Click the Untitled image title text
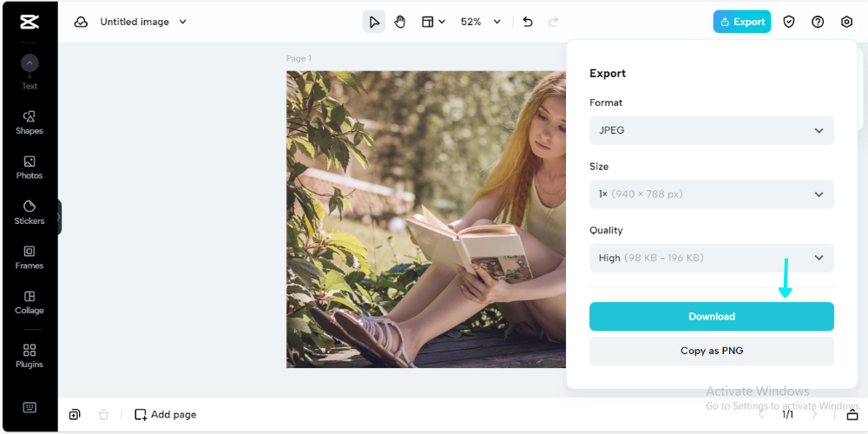This screenshot has height=434, width=868. [135, 23]
